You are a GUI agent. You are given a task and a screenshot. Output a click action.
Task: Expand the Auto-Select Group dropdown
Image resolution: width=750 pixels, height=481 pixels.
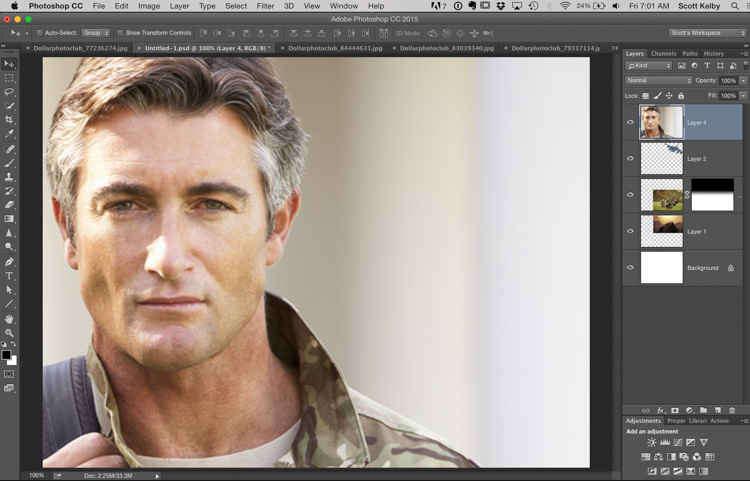click(x=96, y=33)
